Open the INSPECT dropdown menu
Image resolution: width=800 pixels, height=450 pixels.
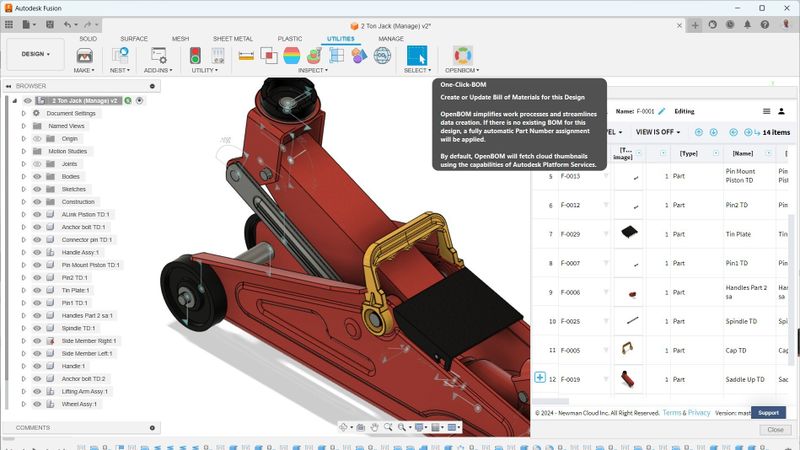(x=313, y=70)
